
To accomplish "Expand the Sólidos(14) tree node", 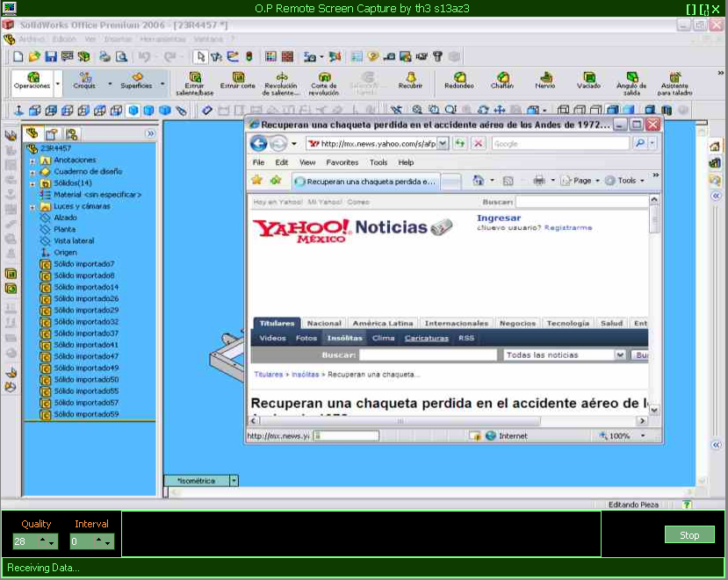I will click(32, 184).
